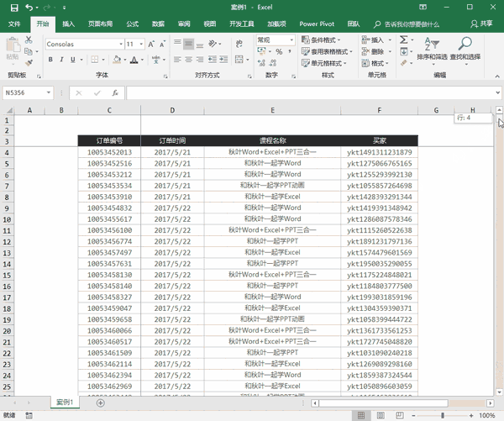Apply percent style format
Viewport: 504px width, 421px height.
279,51
